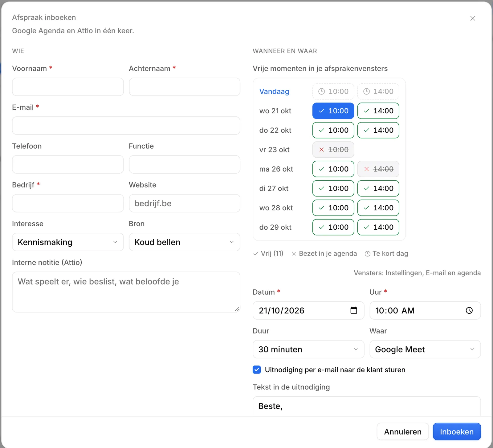Close the Afspraak inboeken dialog
This screenshot has height=448, width=493.
[x=473, y=18]
